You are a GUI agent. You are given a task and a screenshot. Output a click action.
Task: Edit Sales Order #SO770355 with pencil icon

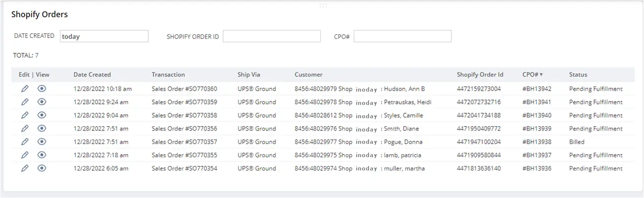[x=25, y=155]
